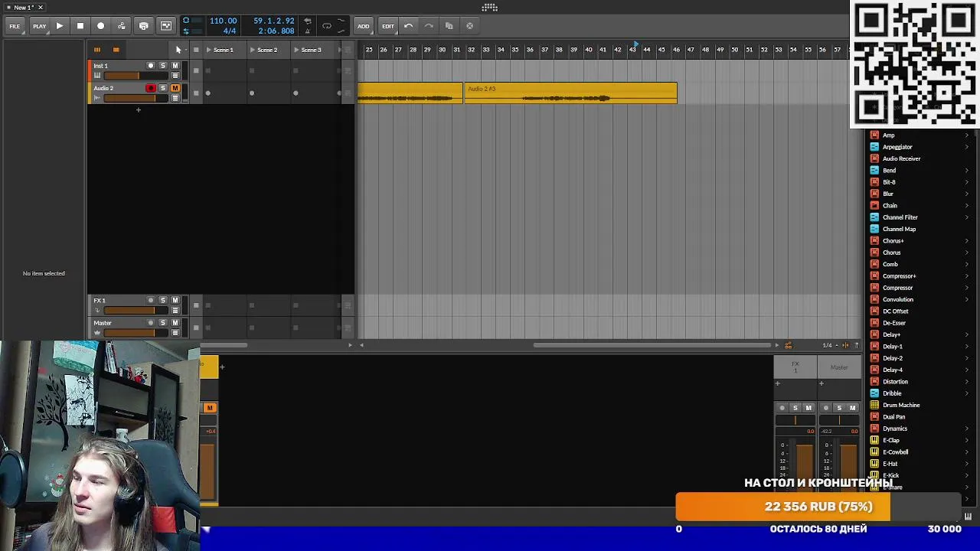Click the duplicate/copy icon in toolbar
This screenshot has height=551, width=980.
pos(449,26)
